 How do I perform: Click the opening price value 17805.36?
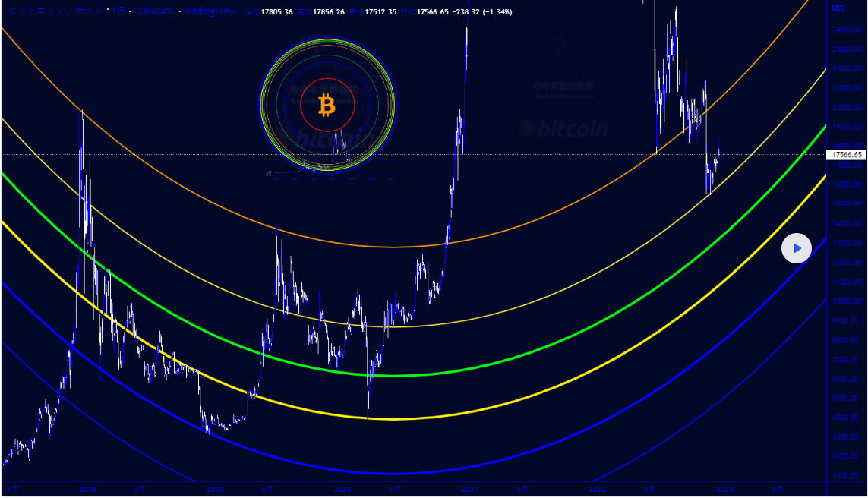coord(276,12)
